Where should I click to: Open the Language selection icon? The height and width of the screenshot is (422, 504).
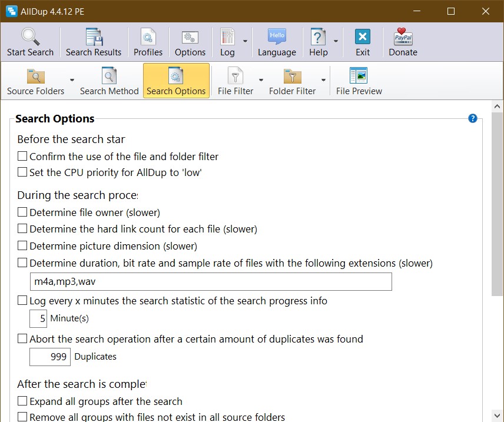click(277, 36)
